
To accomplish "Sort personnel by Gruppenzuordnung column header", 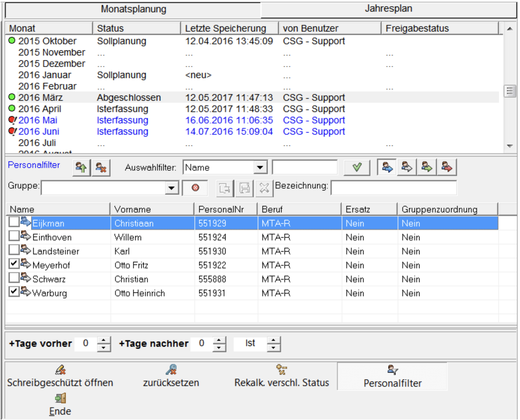I will (447, 209).
